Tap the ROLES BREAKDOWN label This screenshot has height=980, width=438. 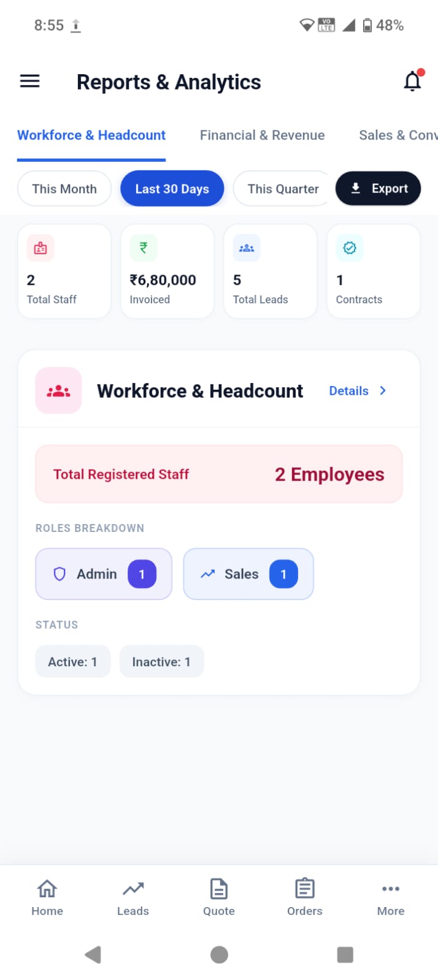click(x=90, y=528)
